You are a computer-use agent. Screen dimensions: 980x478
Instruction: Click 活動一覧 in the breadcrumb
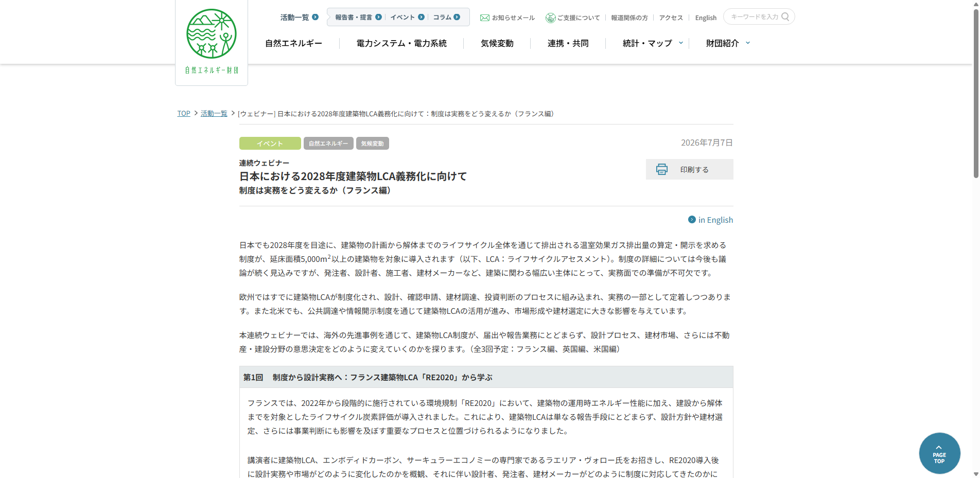[214, 114]
